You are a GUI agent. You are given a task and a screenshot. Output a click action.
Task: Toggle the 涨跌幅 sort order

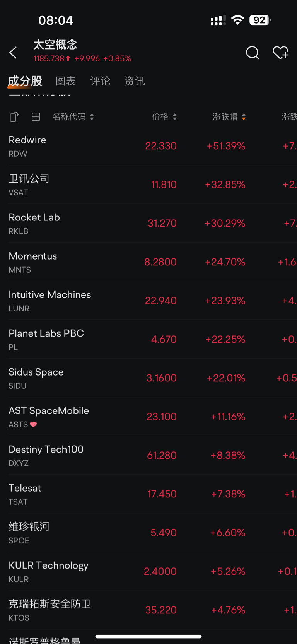tap(229, 117)
